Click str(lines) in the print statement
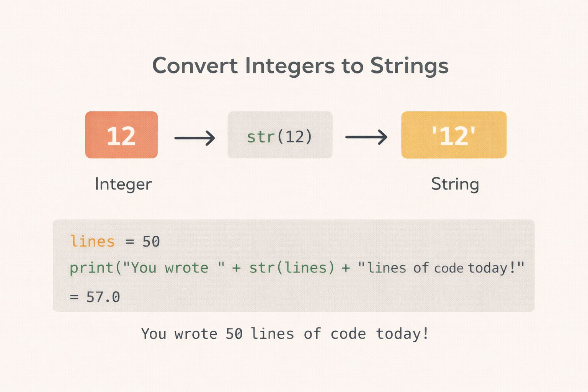This screenshot has width=588, height=392. (x=292, y=268)
